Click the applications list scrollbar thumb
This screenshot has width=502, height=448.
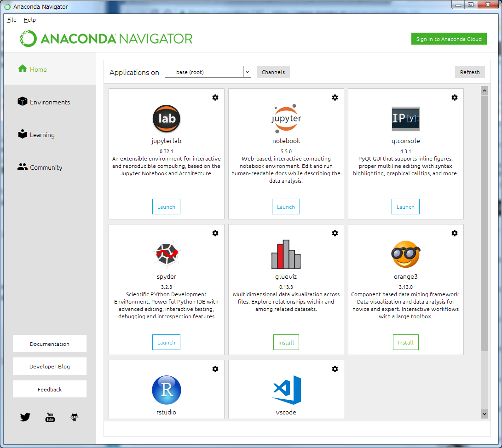click(485, 223)
